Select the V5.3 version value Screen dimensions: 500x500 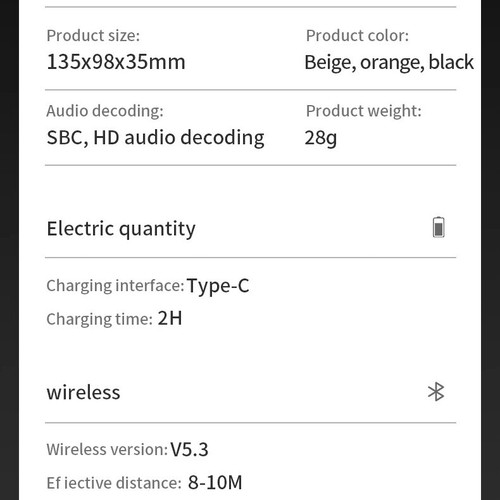189,450
